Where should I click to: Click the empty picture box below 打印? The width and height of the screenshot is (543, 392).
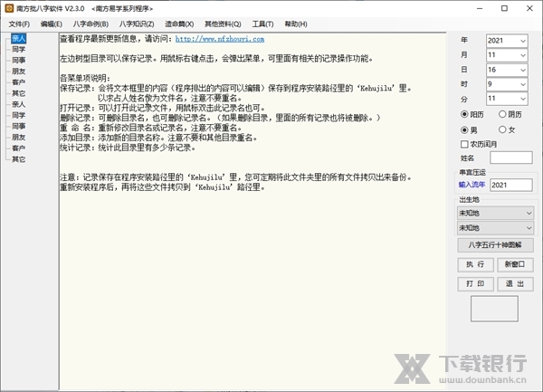pos(494,309)
